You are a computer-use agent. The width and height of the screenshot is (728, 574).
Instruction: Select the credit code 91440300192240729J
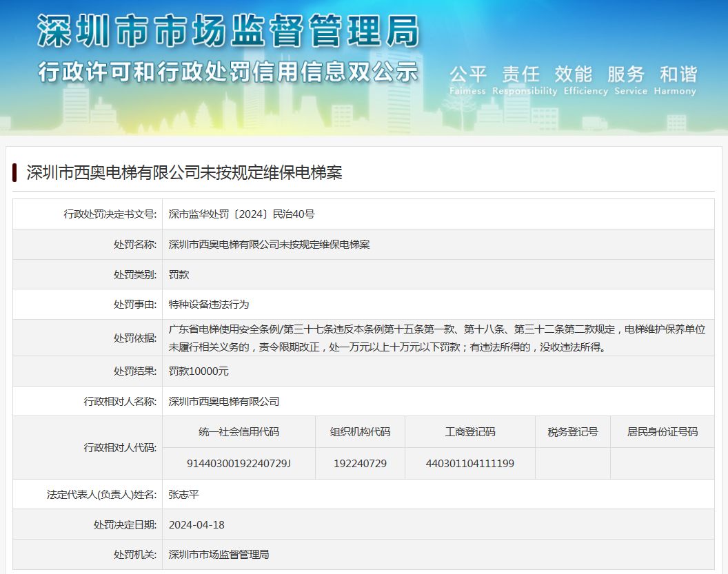239,463
